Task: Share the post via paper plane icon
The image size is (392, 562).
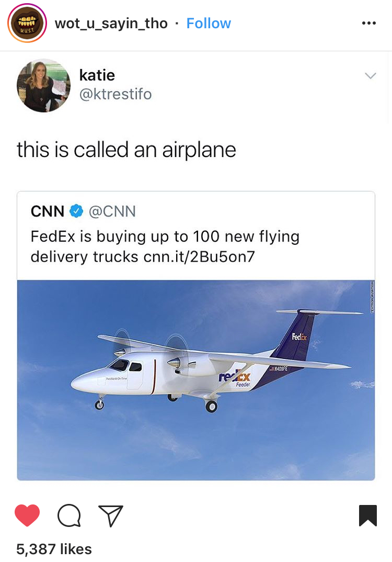Action: tap(111, 516)
